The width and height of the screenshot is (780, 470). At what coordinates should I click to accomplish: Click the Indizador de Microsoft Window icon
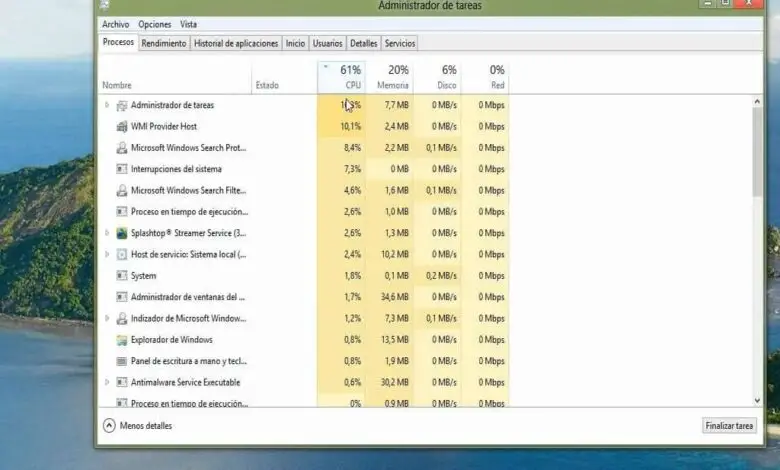tap(122, 319)
